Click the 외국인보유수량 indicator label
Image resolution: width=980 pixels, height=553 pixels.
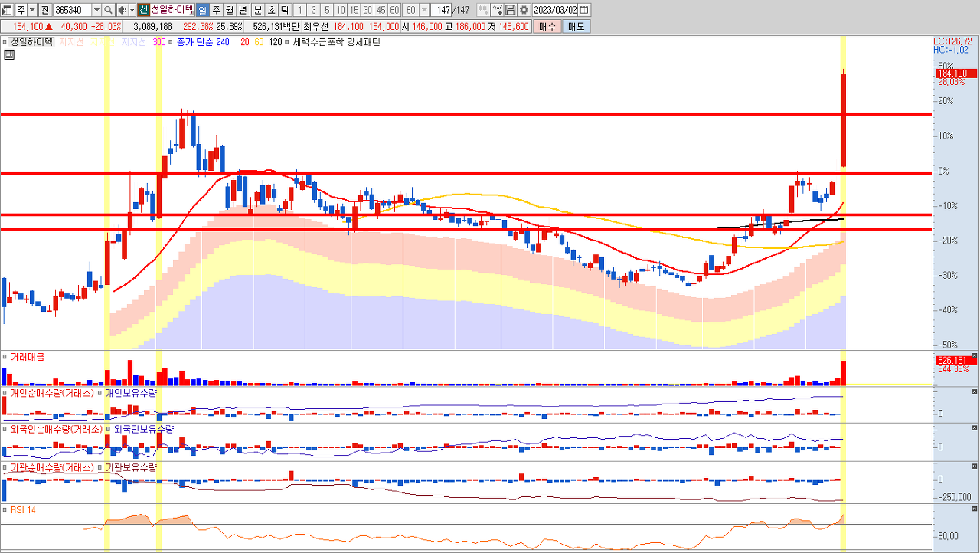tap(144, 429)
